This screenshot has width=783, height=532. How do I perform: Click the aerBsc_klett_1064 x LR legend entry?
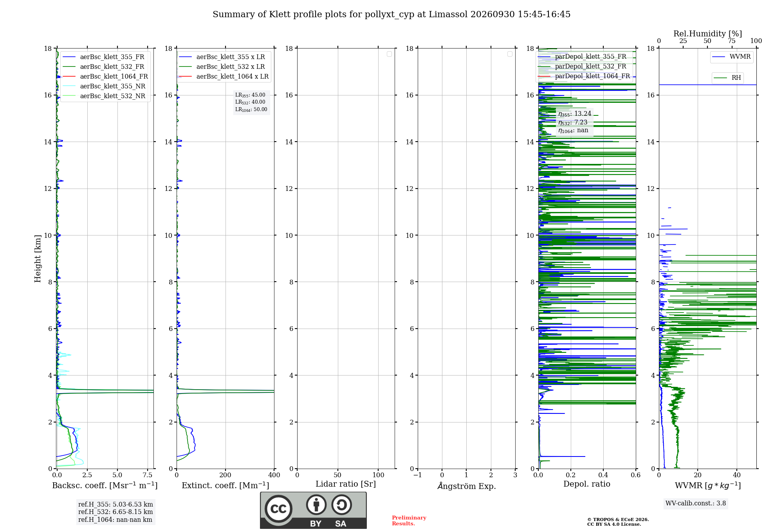(224, 77)
